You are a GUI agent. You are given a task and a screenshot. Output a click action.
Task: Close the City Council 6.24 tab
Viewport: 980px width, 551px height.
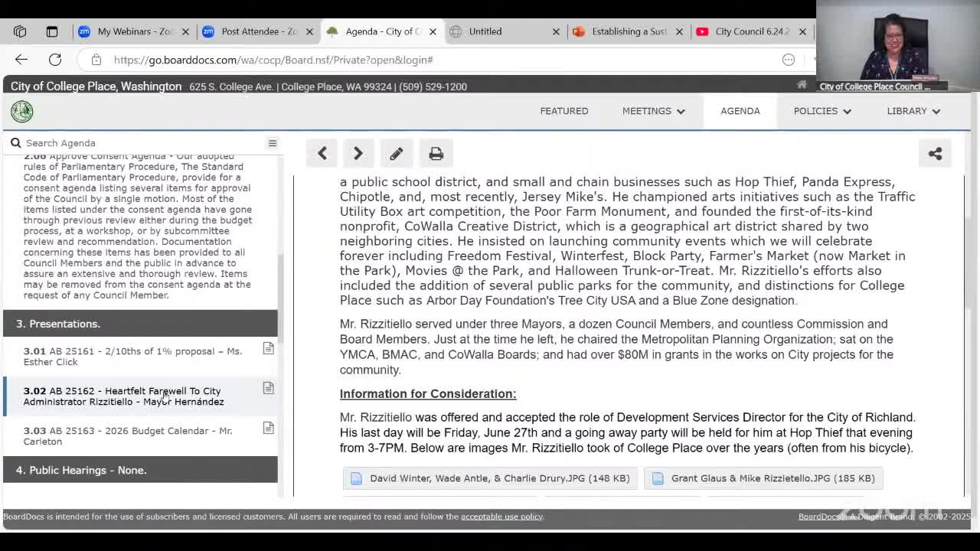(802, 31)
